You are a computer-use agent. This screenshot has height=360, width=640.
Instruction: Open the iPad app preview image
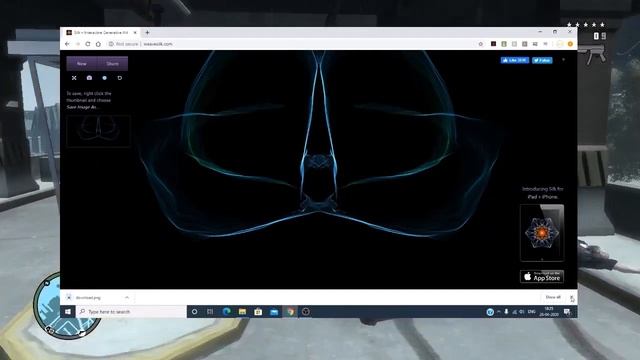[542, 233]
